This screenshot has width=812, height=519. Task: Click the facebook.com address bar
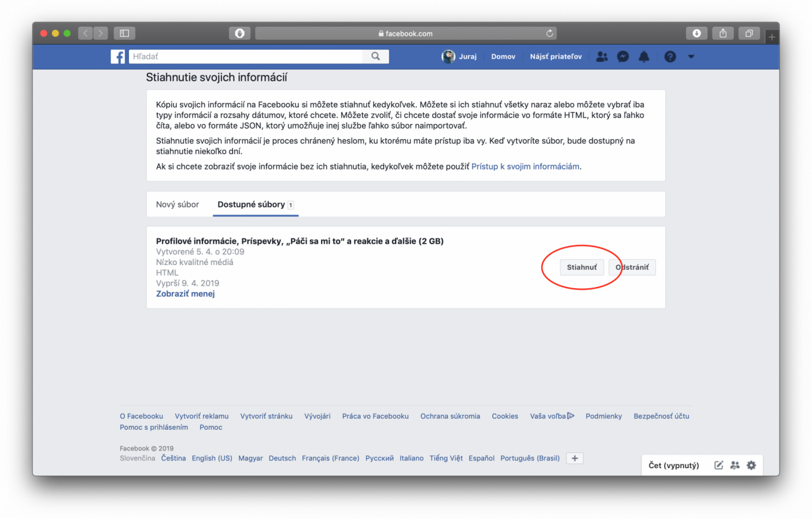406,33
